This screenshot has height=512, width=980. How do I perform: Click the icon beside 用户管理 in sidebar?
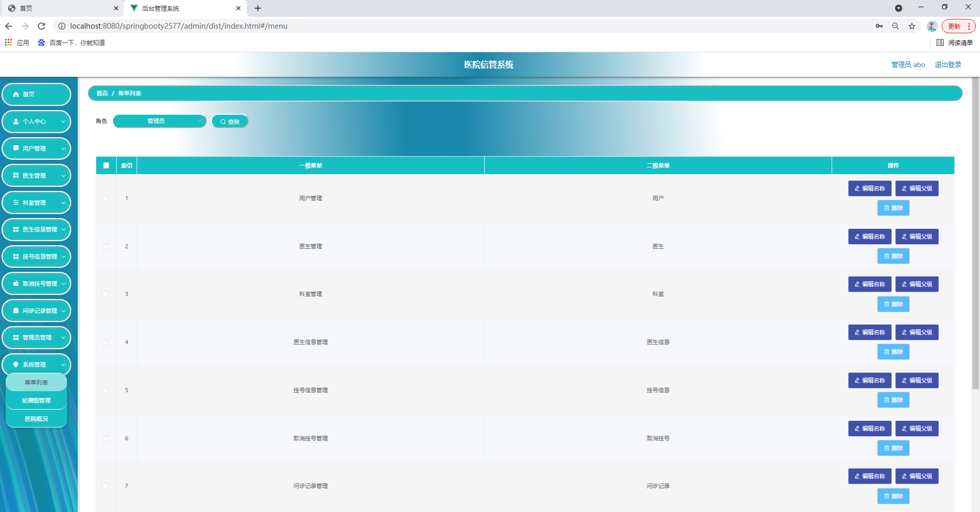(16, 148)
